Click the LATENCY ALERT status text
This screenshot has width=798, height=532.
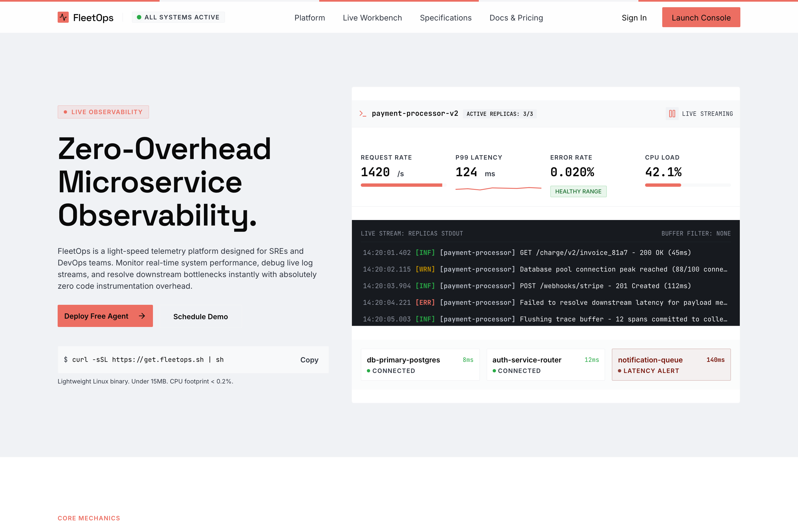click(651, 371)
